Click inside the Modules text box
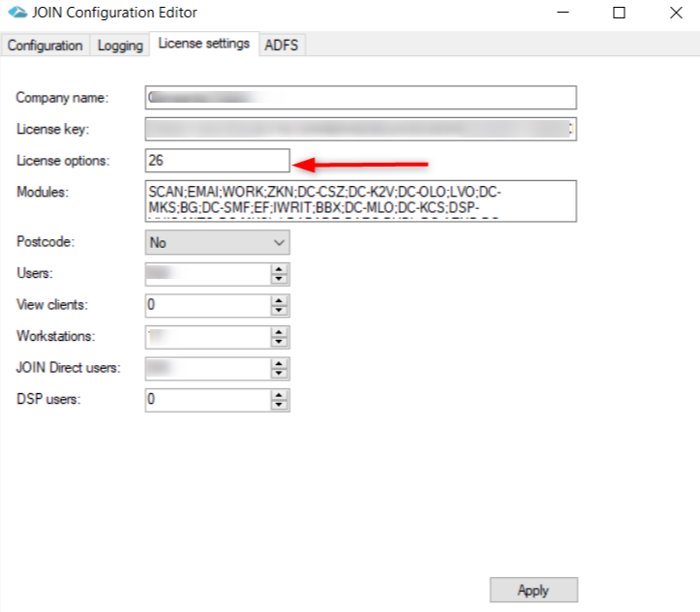Viewport: 700px width, 612px height. coord(361,200)
